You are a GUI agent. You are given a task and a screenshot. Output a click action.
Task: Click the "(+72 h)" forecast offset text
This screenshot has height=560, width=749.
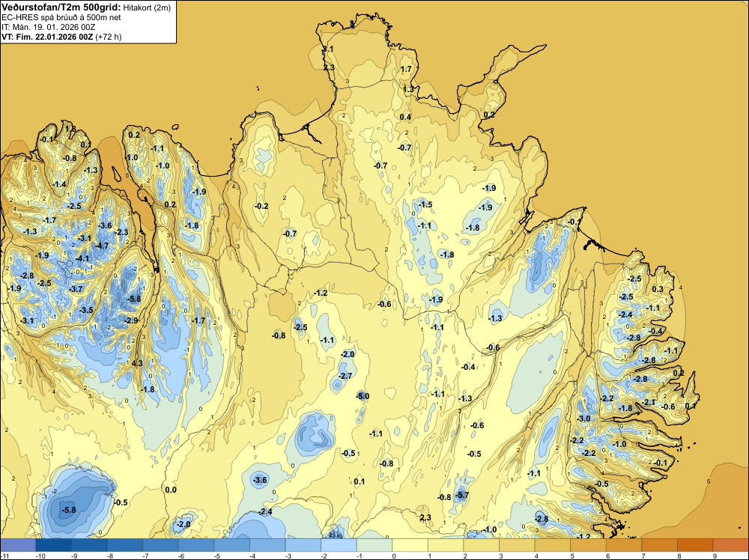coord(109,37)
